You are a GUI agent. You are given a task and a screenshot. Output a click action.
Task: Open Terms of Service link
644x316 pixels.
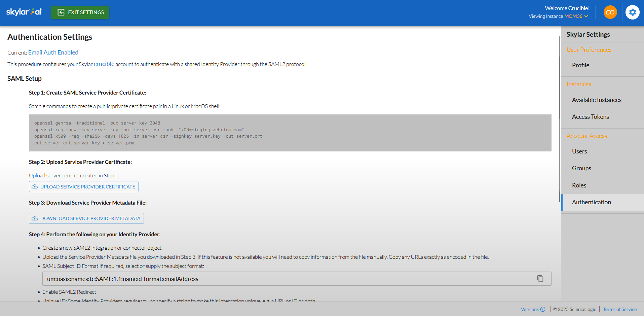click(619, 309)
